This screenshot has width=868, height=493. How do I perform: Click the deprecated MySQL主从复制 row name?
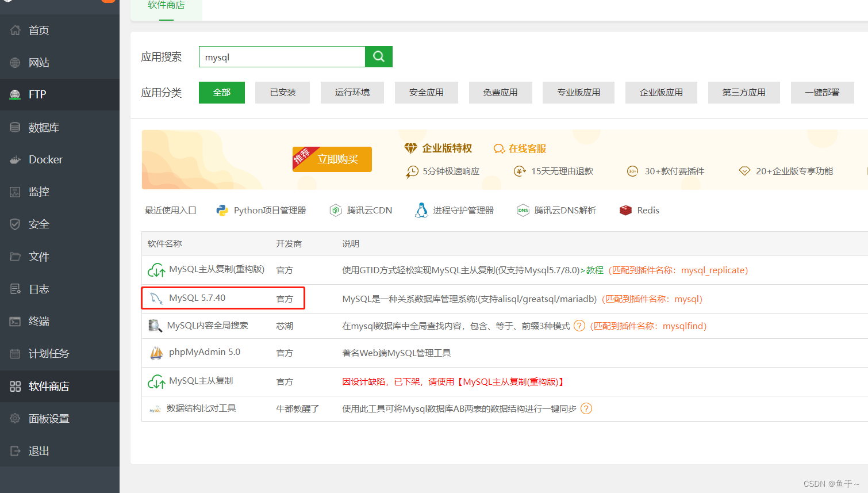click(x=201, y=381)
